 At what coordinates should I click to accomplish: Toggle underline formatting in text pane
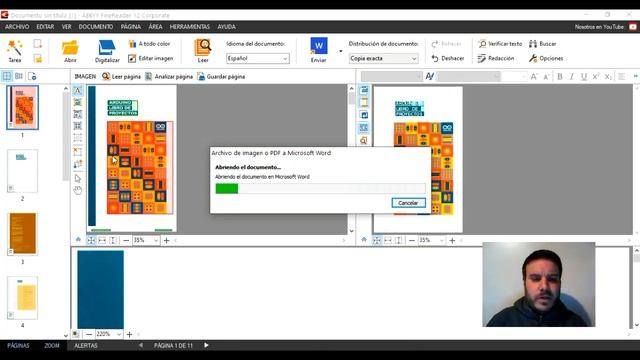[x=584, y=76]
